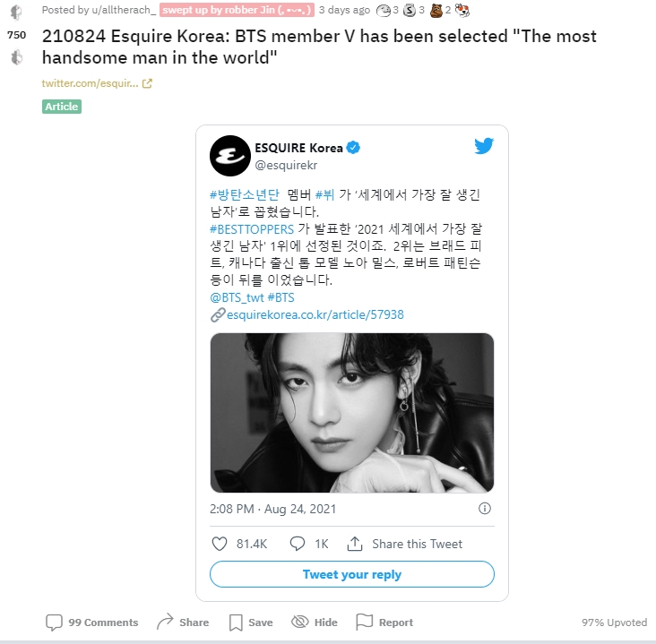Viewport: 656px width, 644px height.
Task: Upvote the post with the arrow icon
Action: click(x=16, y=13)
